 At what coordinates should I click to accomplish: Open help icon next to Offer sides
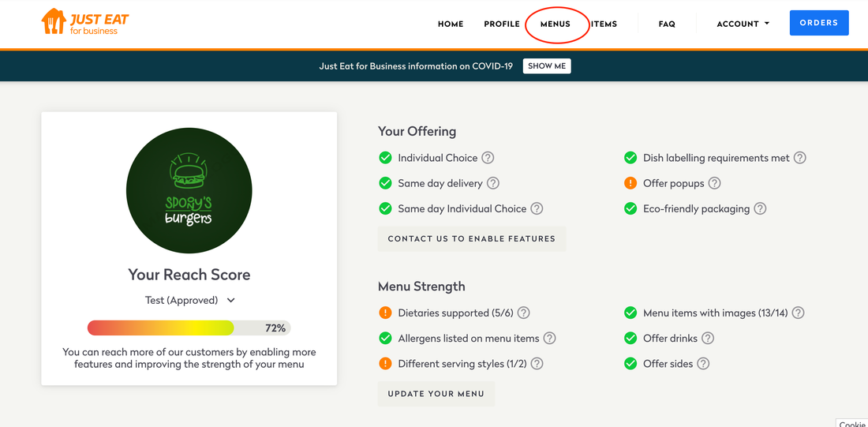click(x=703, y=364)
